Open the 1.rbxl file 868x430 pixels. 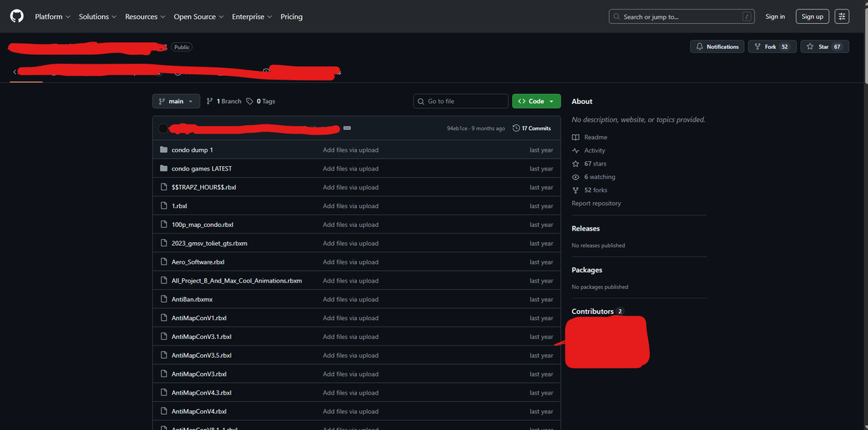pyautogui.click(x=179, y=206)
